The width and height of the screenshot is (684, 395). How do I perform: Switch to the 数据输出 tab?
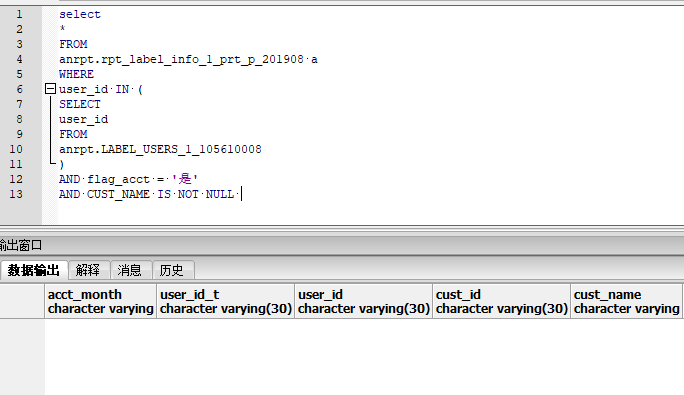34,270
